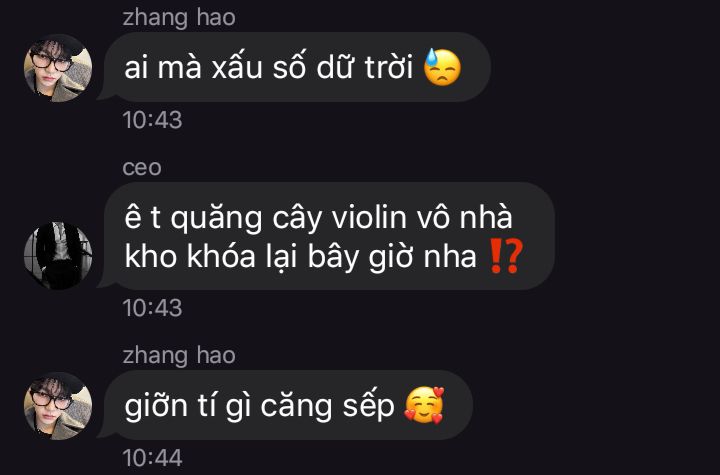The height and width of the screenshot is (475, 720).
Task: Click the smiling face with hearts emoji
Action: pyautogui.click(x=424, y=405)
